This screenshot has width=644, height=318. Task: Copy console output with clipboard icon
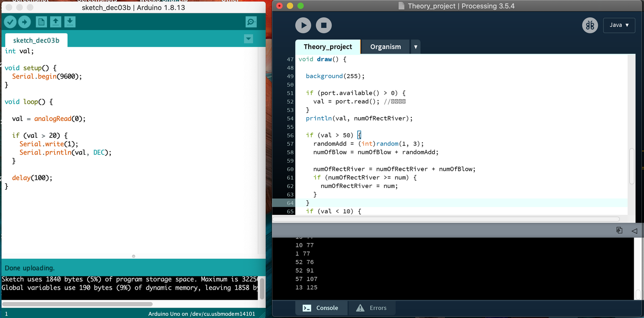pyautogui.click(x=619, y=230)
